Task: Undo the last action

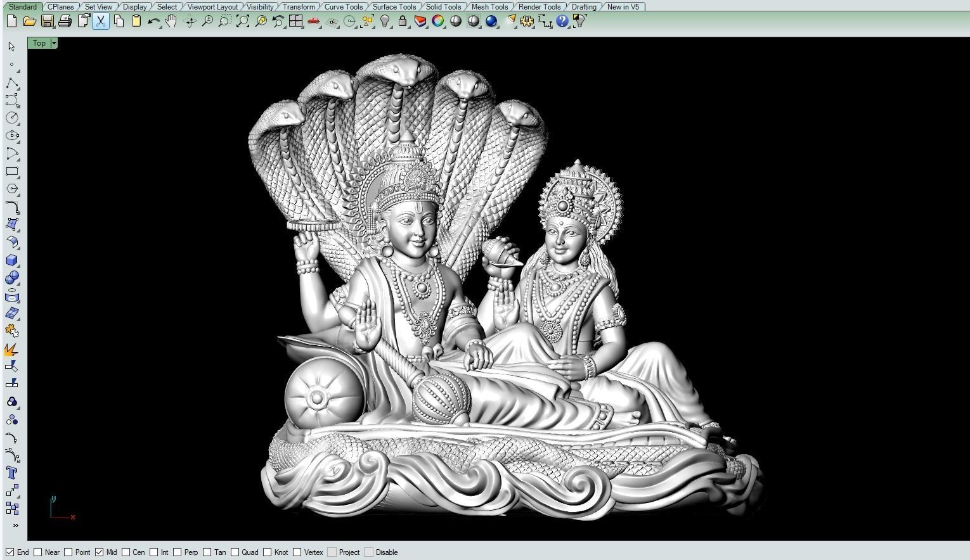Action: [153, 21]
